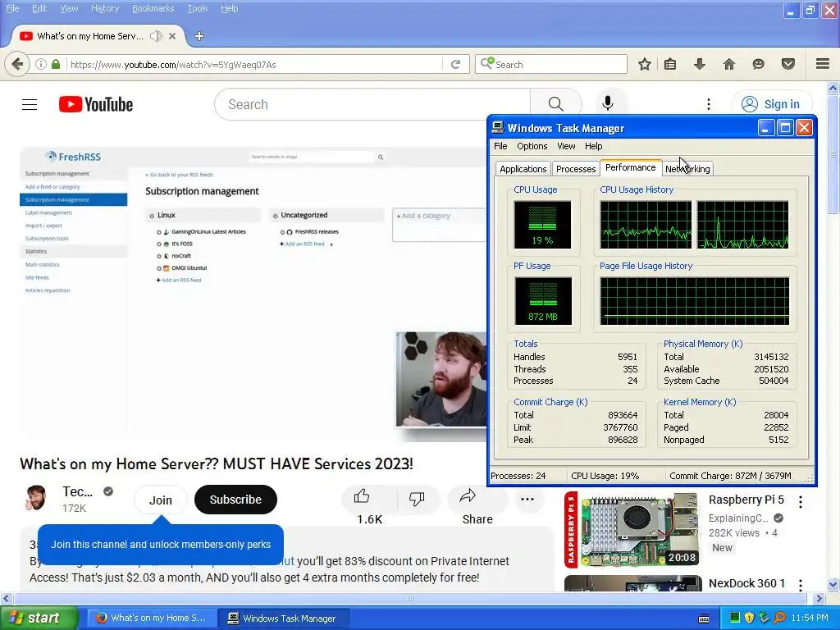Open Task Manager File menu
Screen dimensions: 840x630
point(500,146)
